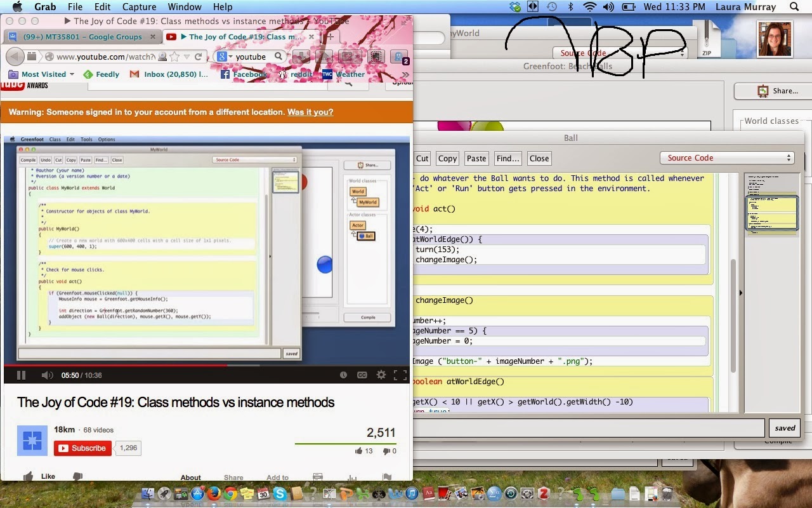The height and width of the screenshot is (508, 812).
Task: Go back in Firefox browser
Action: pos(15,57)
